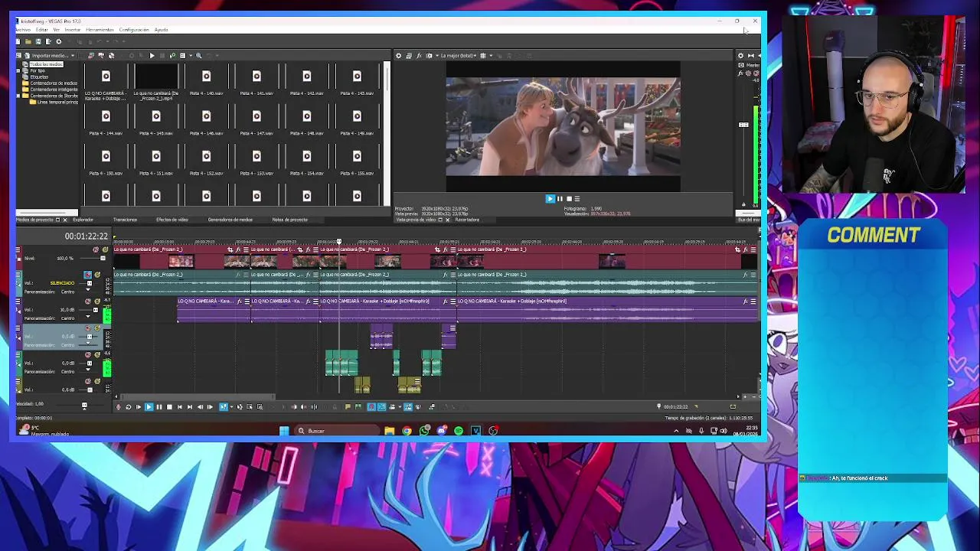The image size is (980, 551).
Task: Open edit tool dropdown arrow
Action: coord(230,406)
